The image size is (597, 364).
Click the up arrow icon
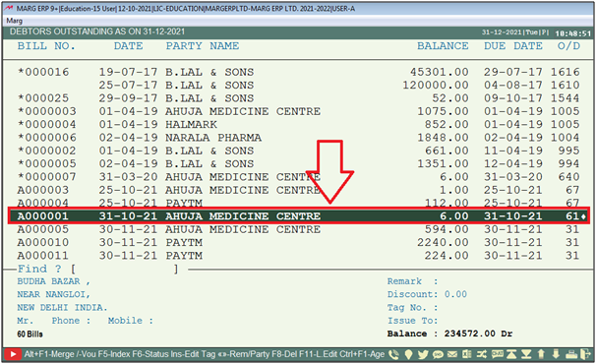coord(541,354)
